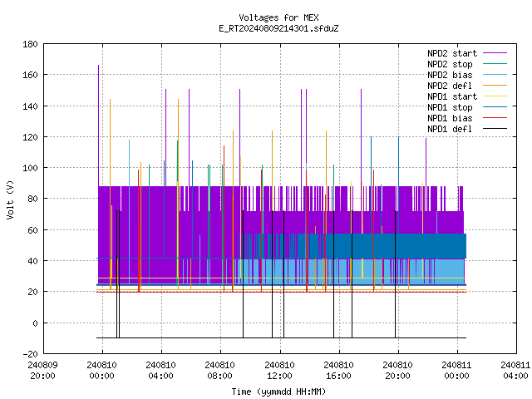Click the Voltages for MEX chart title
The image size is (532, 399).
tap(278, 17)
